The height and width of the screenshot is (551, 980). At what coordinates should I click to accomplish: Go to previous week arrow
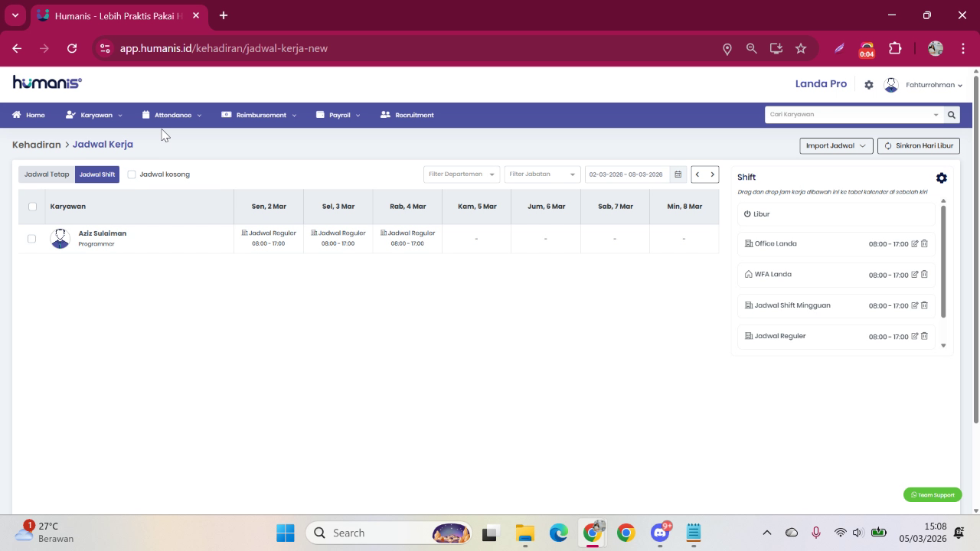point(697,174)
